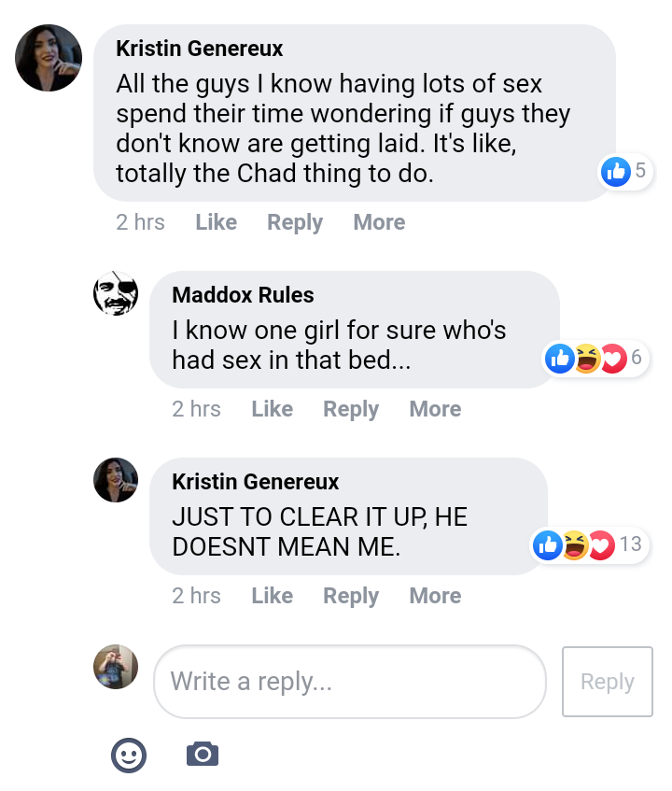View reactions on Maddox Rules' comment
Screen dimensions: 672x791
coord(595,358)
